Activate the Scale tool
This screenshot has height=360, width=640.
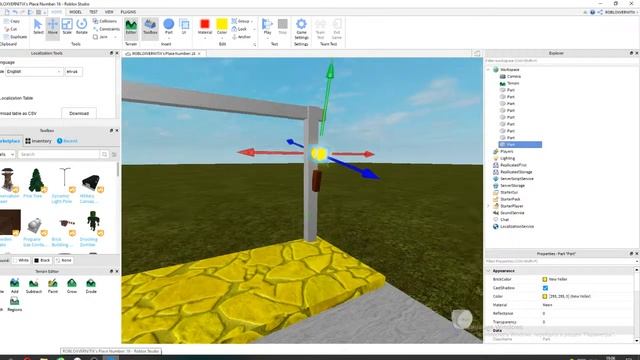67,27
